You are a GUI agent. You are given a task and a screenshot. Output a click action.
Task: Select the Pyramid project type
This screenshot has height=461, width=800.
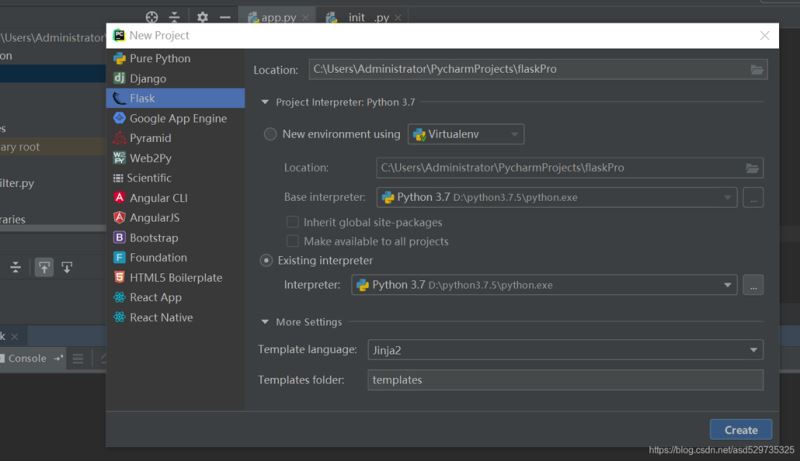tap(175, 138)
